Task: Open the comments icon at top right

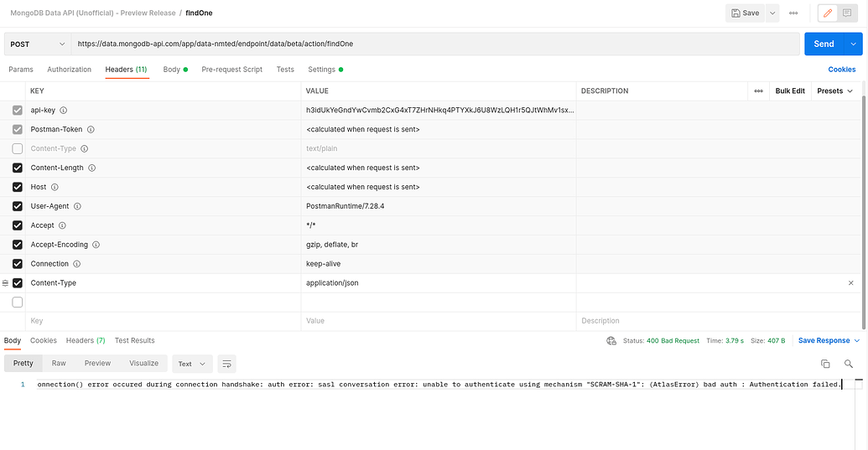Action: pos(848,13)
